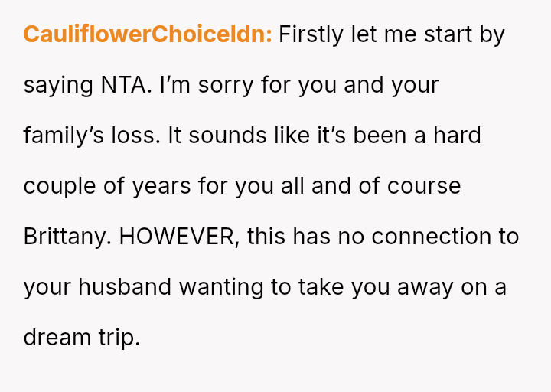
Task: Click the word "connection" in the comment
Action: 431,237
